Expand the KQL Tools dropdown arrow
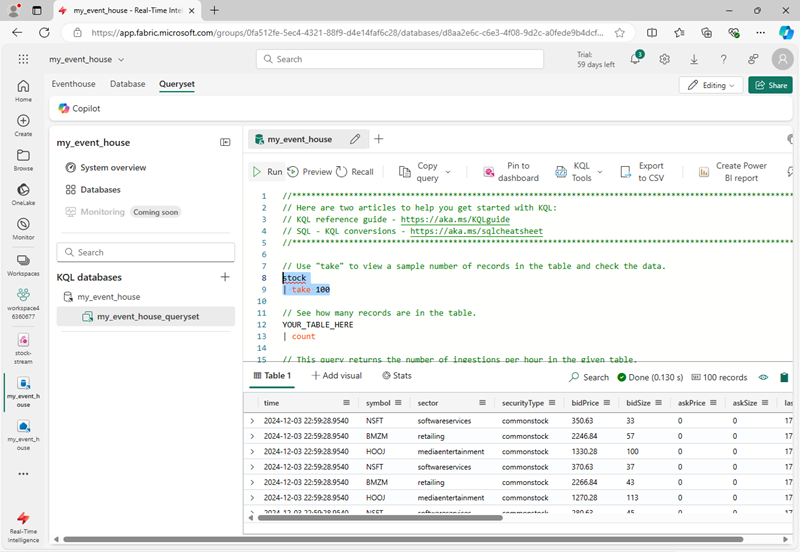The image size is (800, 552). point(600,172)
